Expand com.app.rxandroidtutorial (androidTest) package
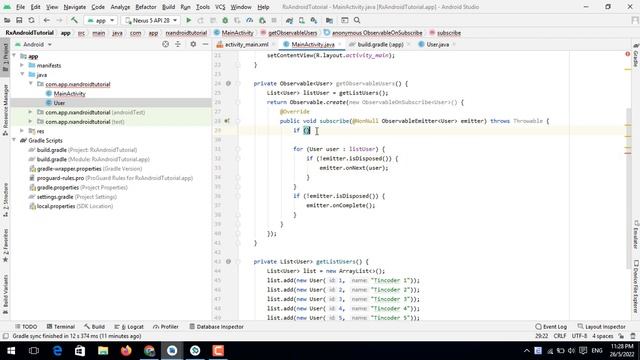 pos(31,112)
